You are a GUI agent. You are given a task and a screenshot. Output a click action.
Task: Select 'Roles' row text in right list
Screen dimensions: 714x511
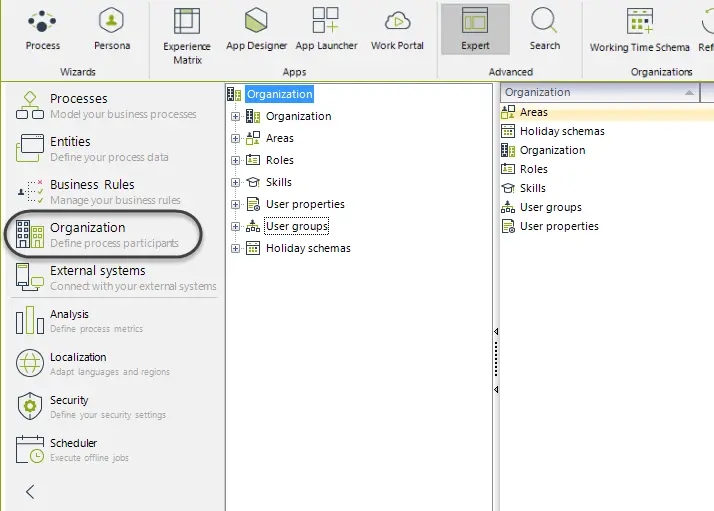(534, 169)
